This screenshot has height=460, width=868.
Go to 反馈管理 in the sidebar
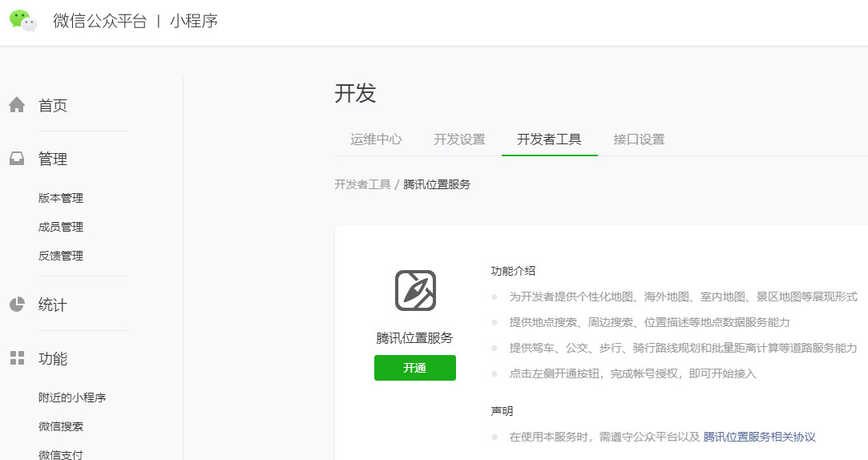(x=61, y=256)
